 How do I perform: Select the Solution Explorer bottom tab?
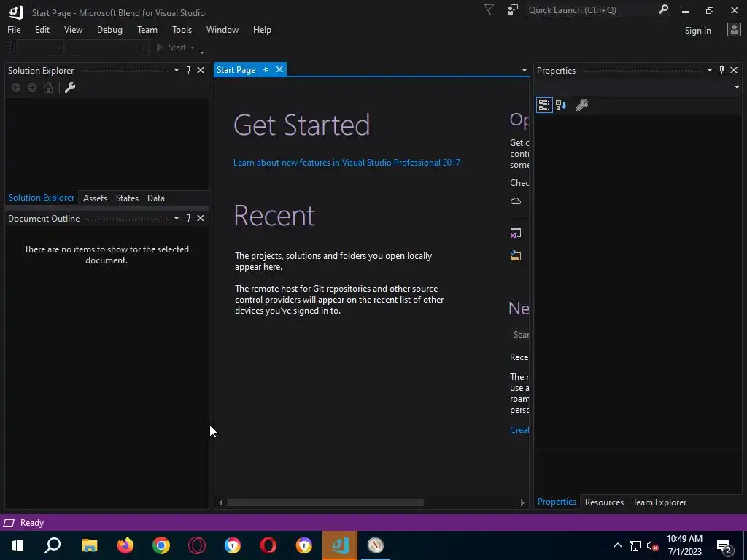click(42, 198)
